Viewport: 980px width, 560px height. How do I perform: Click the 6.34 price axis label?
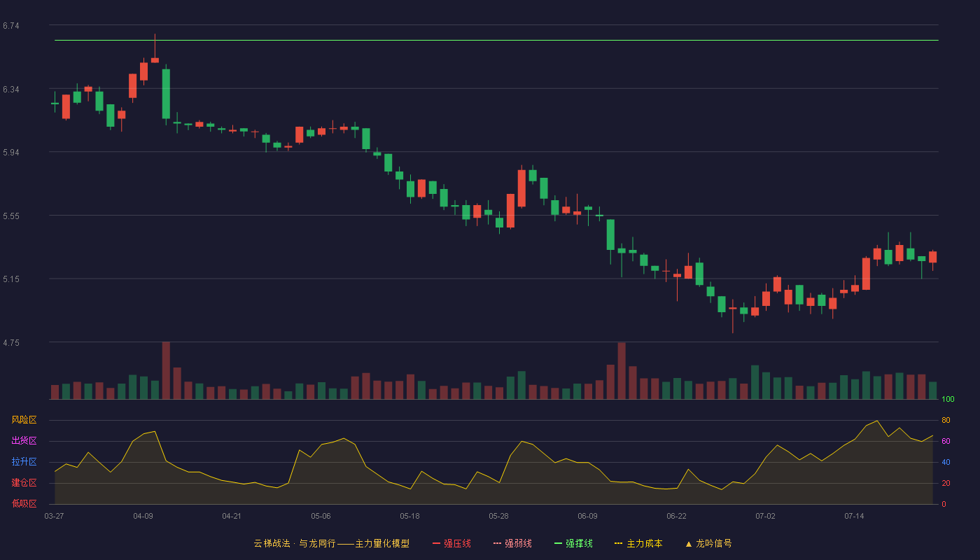click(11, 90)
